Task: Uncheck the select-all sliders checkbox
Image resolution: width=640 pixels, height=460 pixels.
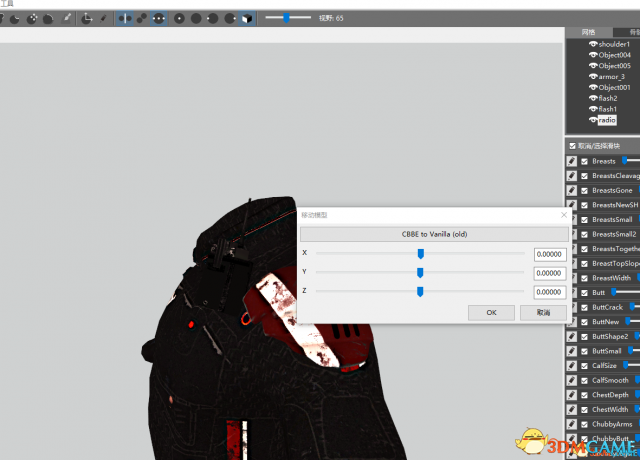Action: tap(573, 146)
